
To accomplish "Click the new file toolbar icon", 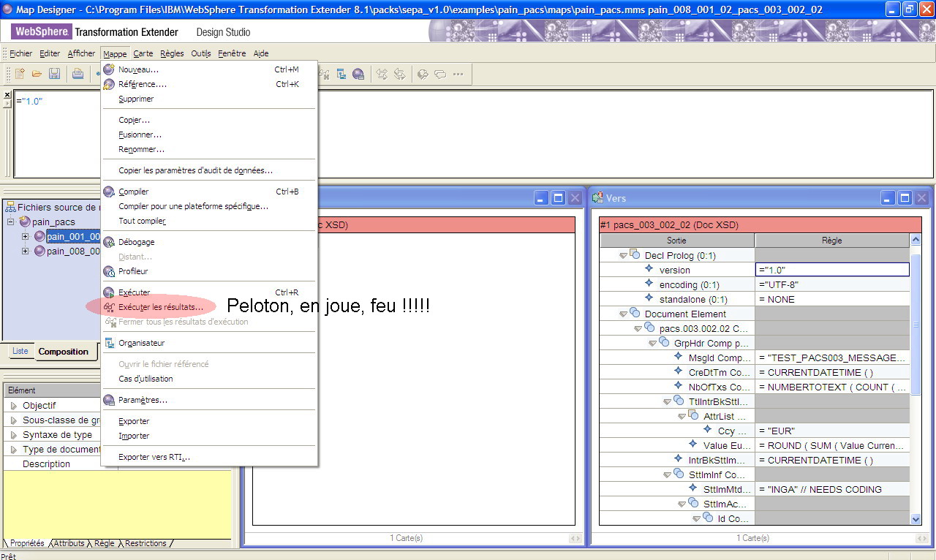I will tap(20, 74).
